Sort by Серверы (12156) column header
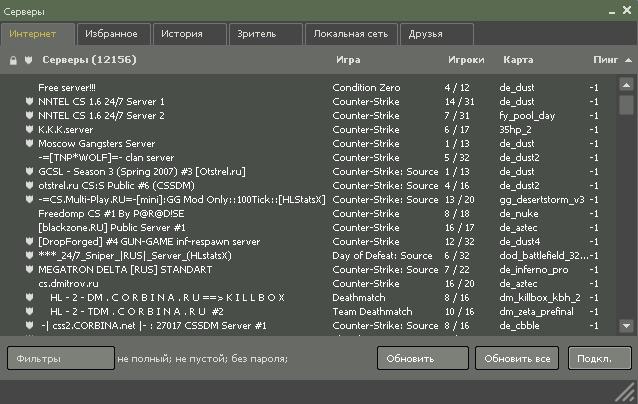638x404 pixels. (90, 60)
